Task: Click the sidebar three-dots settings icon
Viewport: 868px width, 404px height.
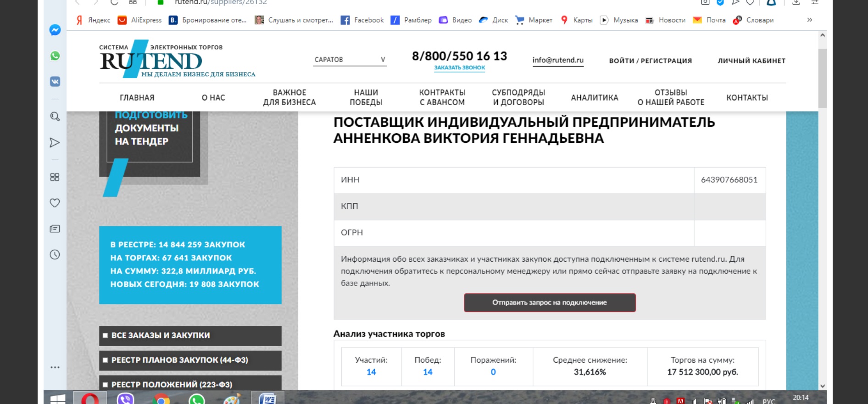Action: pyautogui.click(x=55, y=367)
